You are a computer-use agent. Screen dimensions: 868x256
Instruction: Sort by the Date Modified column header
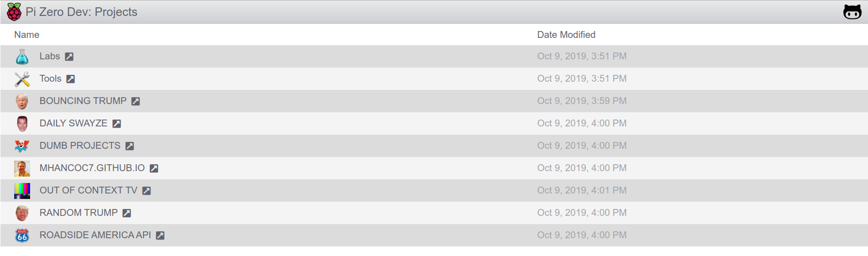click(x=566, y=35)
